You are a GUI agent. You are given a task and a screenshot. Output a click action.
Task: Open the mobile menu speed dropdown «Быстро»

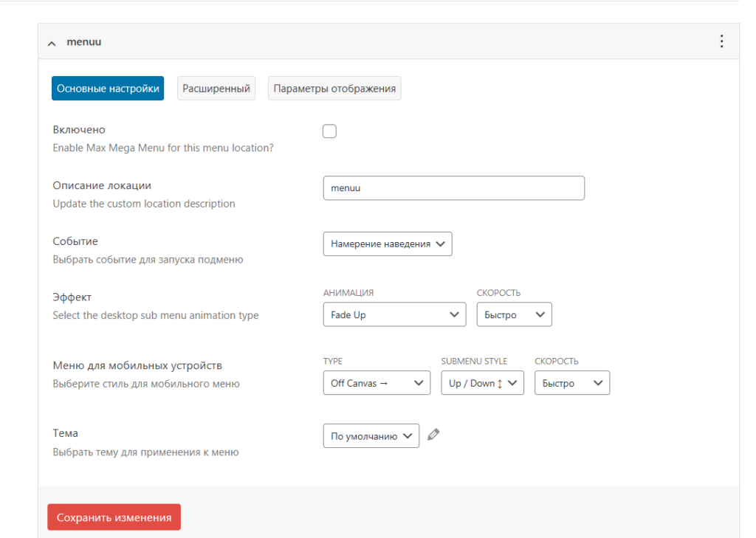pyautogui.click(x=572, y=383)
